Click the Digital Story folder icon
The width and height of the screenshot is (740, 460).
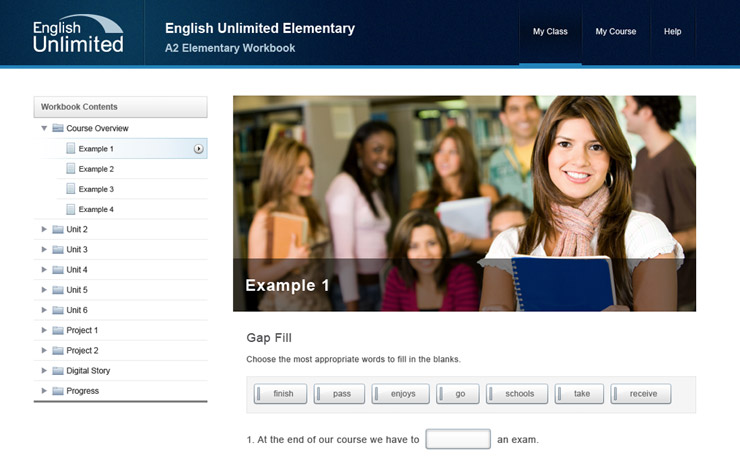point(58,371)
